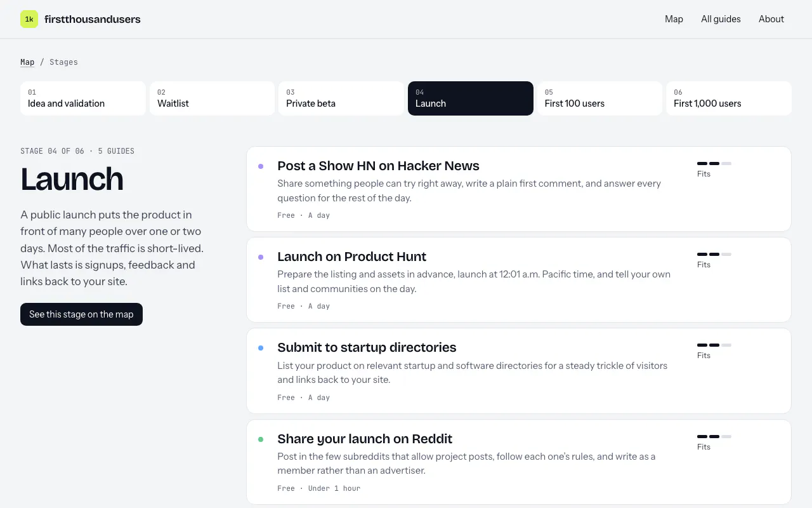Select the Launch stage tab
Image resolution: width=812 pixels, height=508 pixels.
click(x=471, y=98)
